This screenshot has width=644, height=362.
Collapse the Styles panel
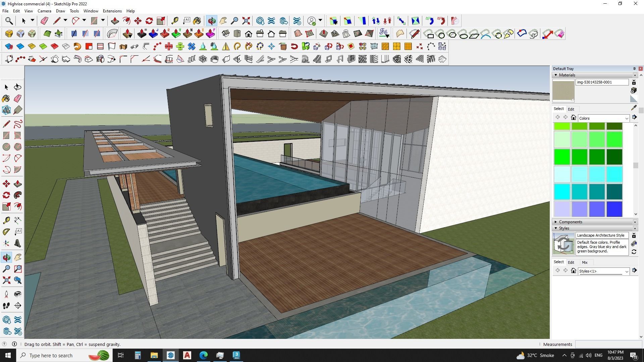(556, 228)
